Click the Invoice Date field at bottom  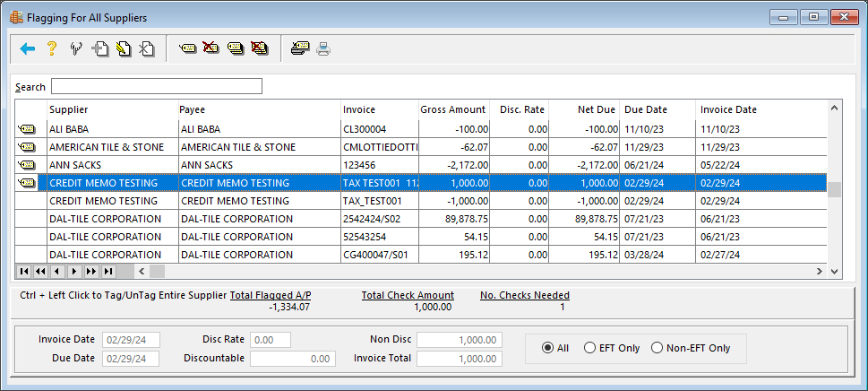[x=133, y=340]
